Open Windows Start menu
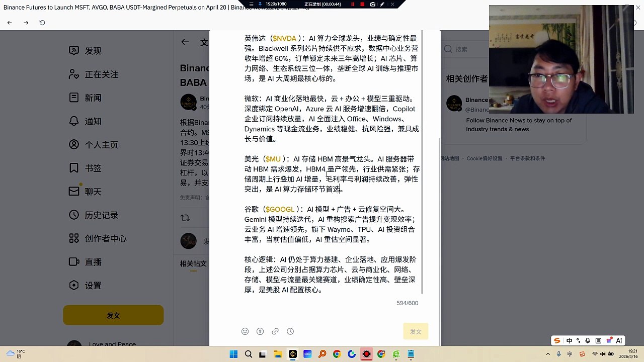This screenshot has width=644, height=362. 233,354
